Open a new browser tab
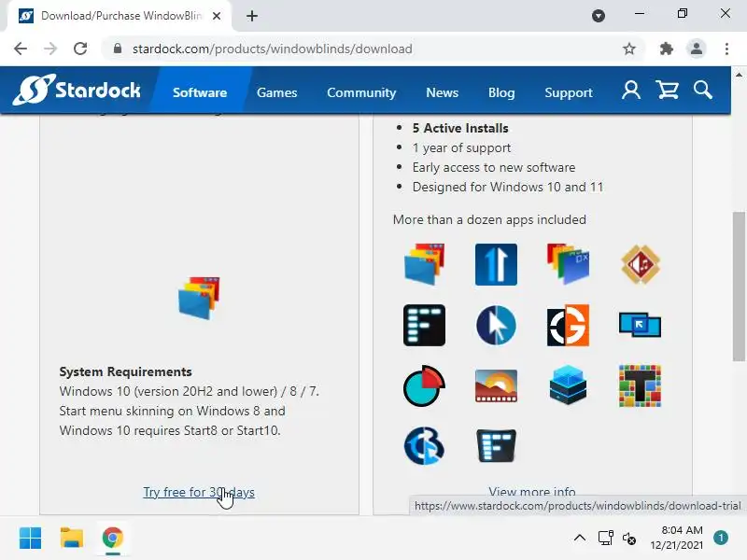Image resolution: width=747 pixels, height=560 pixels. tap(252, 16)
